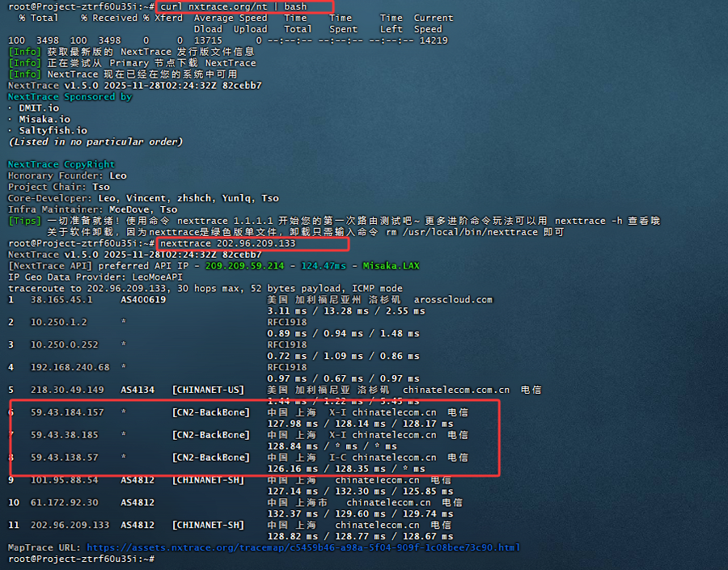Click the [CN2-BackBone] tag on hop 7
This screenshot has width=728, height=570.
tap(211, 435)
